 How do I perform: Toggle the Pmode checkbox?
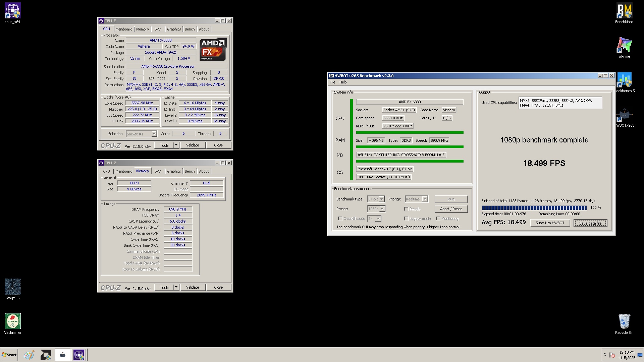point(406,209)
